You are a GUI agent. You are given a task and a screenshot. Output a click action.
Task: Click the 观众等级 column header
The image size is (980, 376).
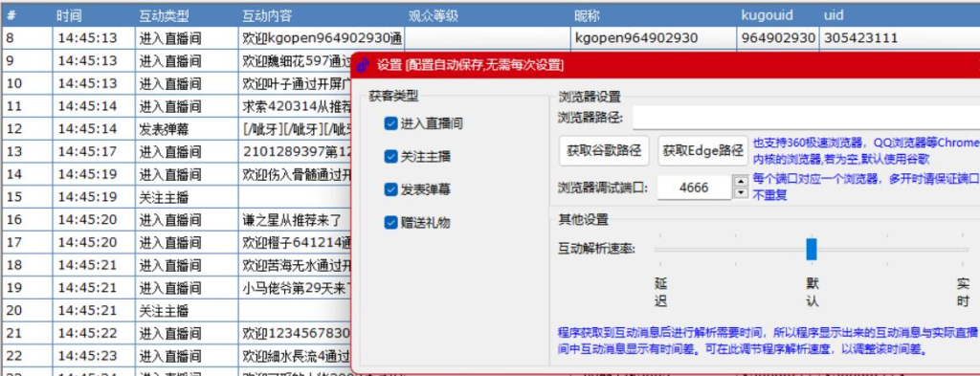coord(488,15)
